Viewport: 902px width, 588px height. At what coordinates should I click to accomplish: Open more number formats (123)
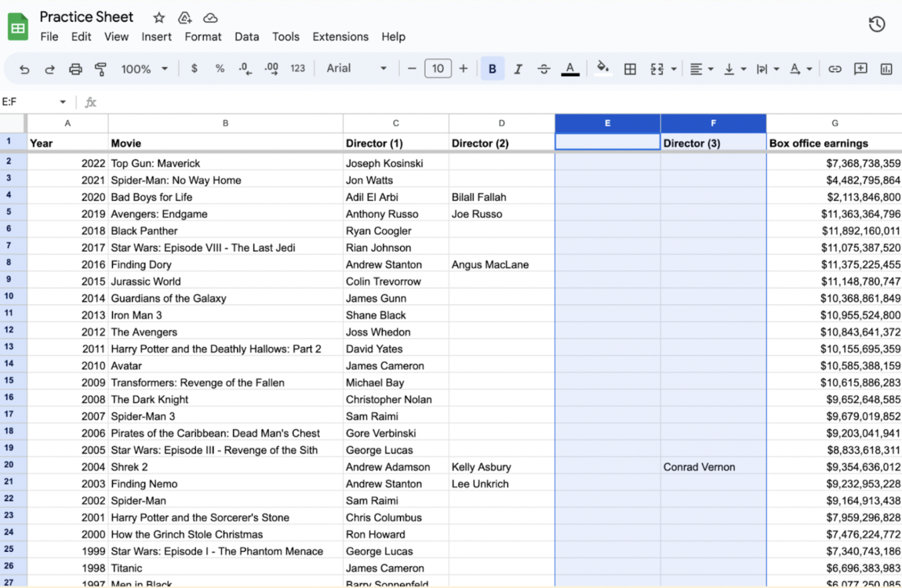pyautogui.click(x=298, y=69)
